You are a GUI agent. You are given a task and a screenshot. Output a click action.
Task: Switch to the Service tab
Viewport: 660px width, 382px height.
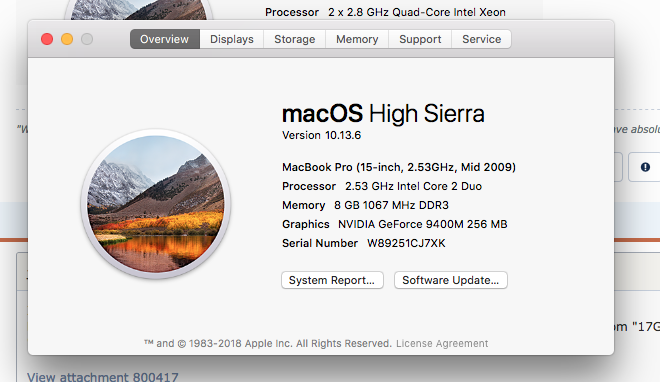tap(482, 39)
